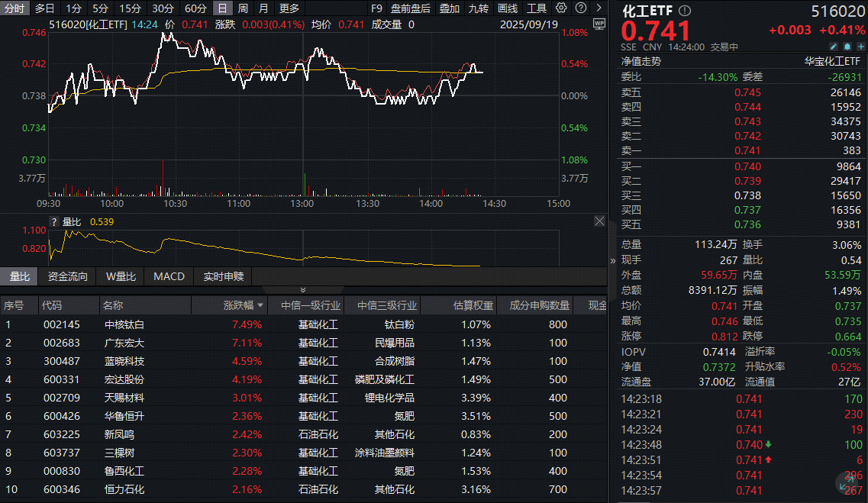Expand hidden toolbar items via right chevron
Screen dimensions: 868x503
click(x=600, y=8)
